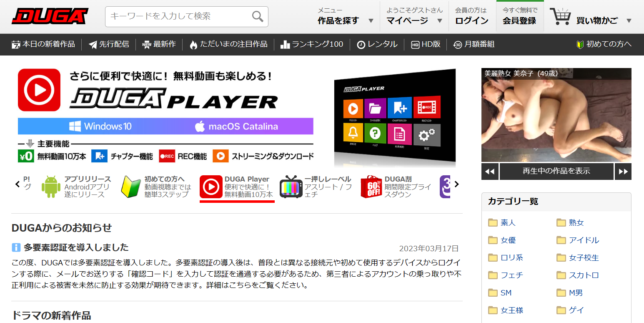Click the rewind button under the video preview
Image resolution: width=644 pixels, height=323 pixels.
pos(490,171)
